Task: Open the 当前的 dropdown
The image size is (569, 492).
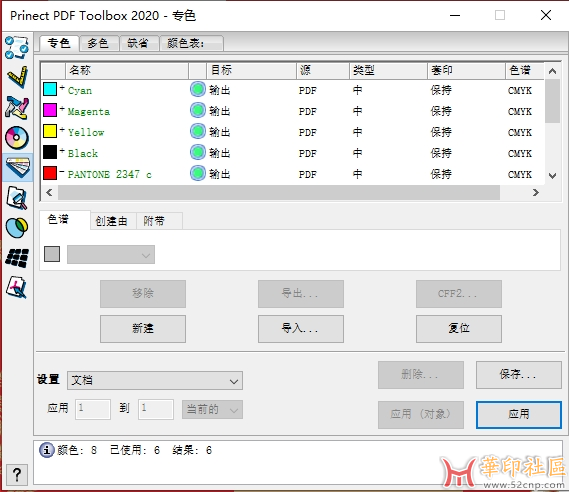Action: (212, 410)
